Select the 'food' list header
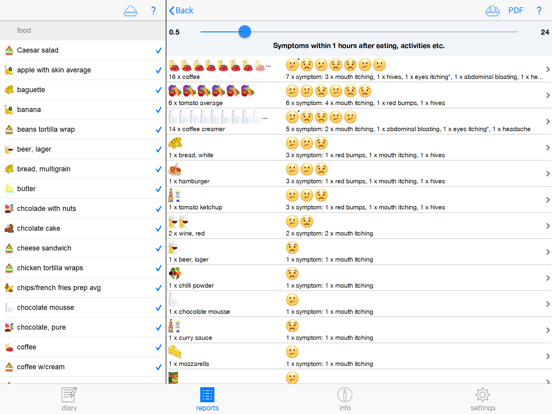Screen dimensions: 552x414 click(83, 30)
